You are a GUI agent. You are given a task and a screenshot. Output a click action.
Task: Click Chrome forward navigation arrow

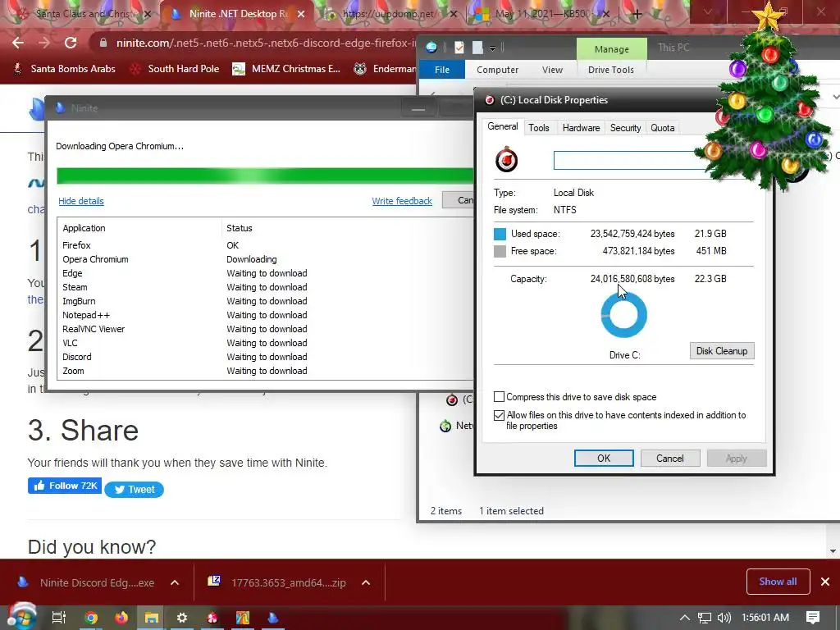pyautogui.click(x=44, y=43)
